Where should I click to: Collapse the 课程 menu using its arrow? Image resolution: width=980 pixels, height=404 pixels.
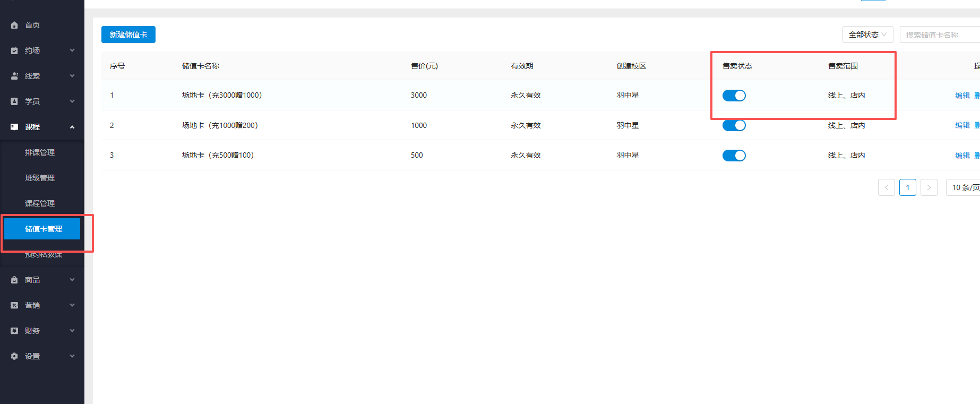[x=72, y=127]
